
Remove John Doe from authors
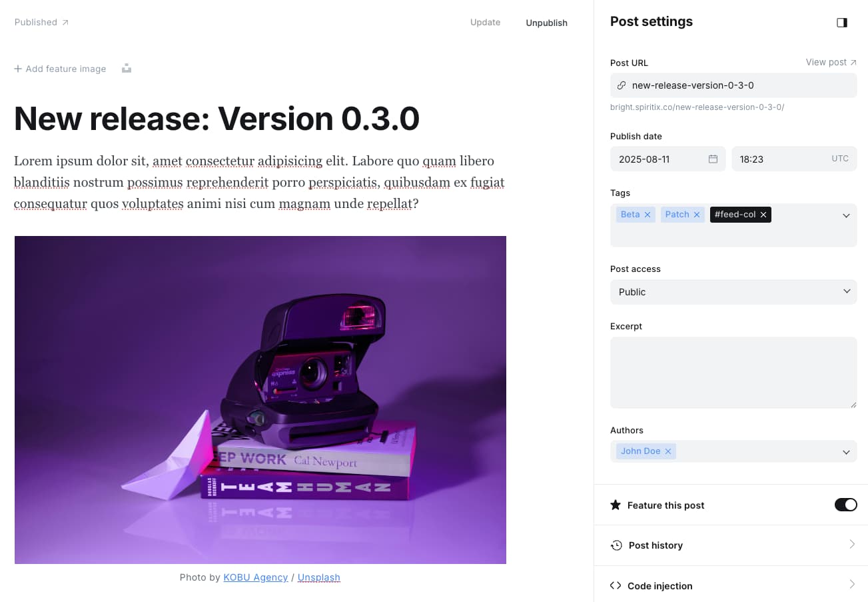pyautogui.click(x=668, y=451)
